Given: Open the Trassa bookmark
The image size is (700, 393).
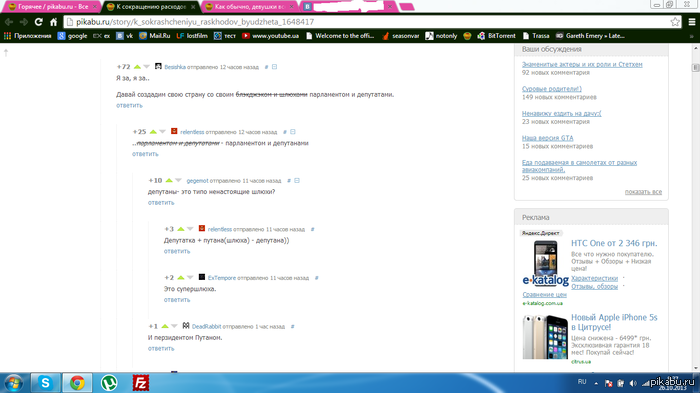Looking at the screenshot, I should (536, 36).
